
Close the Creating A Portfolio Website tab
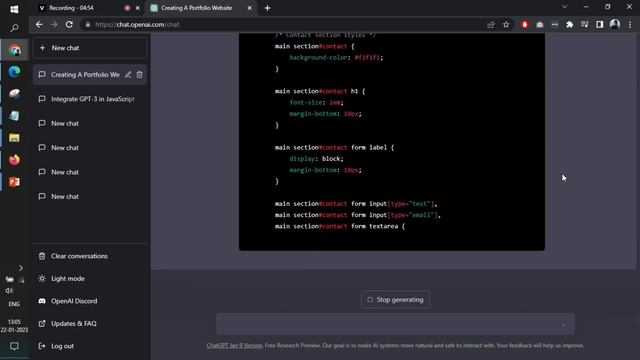(250, 8)
